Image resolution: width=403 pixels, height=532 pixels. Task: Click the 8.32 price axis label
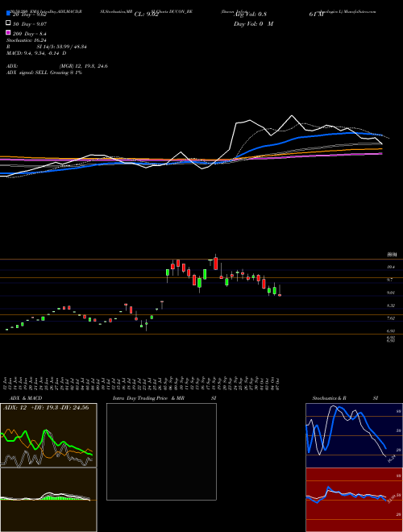[x=391, y=305]
